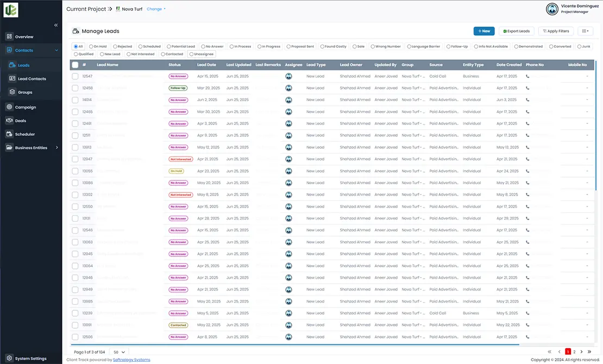Tick the checkbox for lead 12458
Viewport: 603px width, 364px height.
point(75,88)
